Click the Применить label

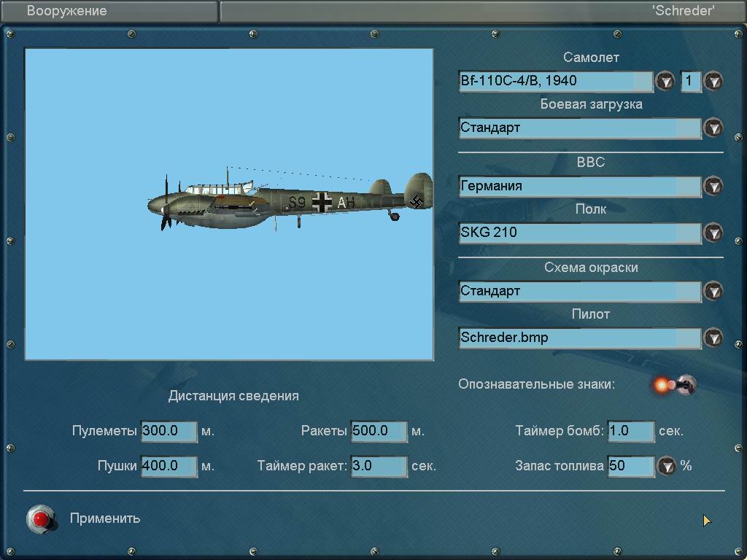[105, 518]
